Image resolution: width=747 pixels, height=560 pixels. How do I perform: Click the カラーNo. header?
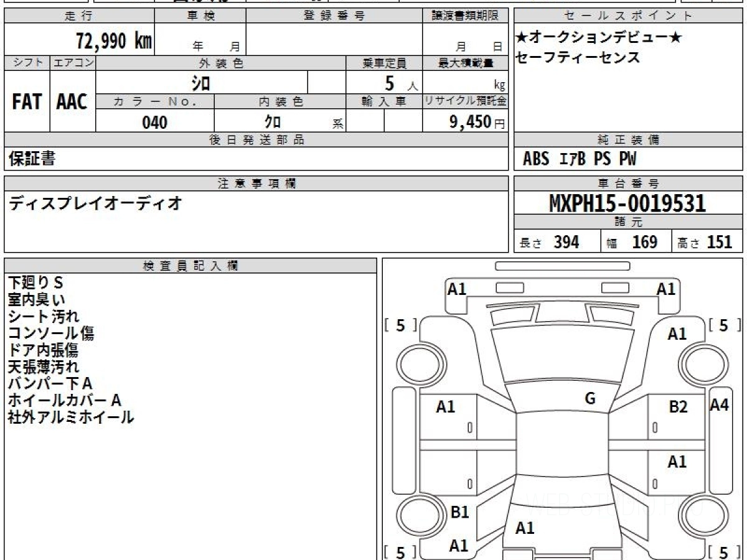(155, 102)
